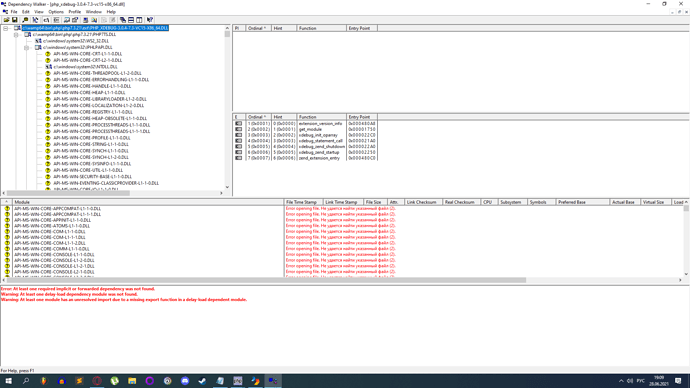This screenshot has width=690, height=388.
Task: Select NTDLL.DLL in the dependency tree
Action: tap(85, 67)
